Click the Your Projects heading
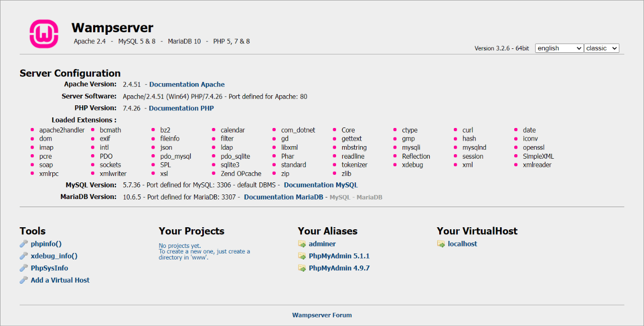Image resolution: width=644 pixels, height=326 pixels. point(192,231)
